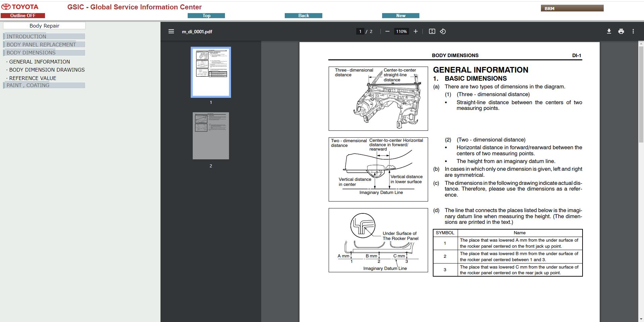Screen dimensions: 644x322
Task: Click the Back button
Action: tap(304, 15)
